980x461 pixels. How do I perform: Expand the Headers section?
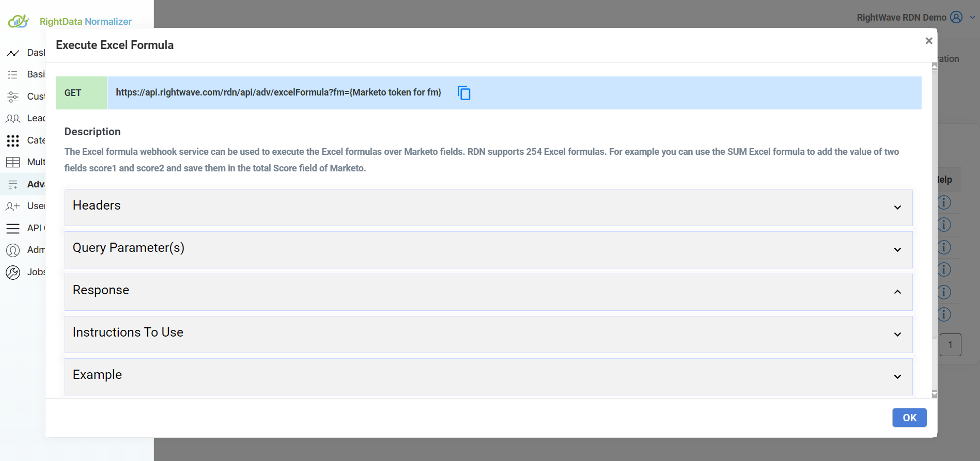tap(488, 207)
